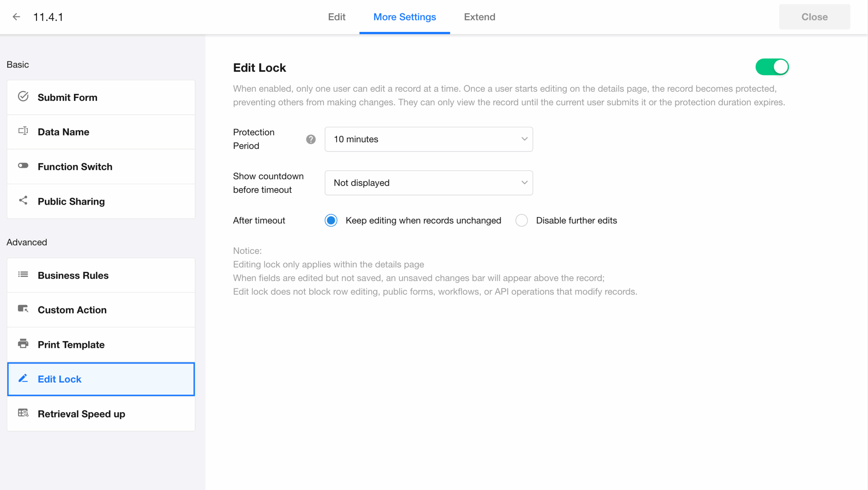Select Keep editing when records unchanged radio
The height and width of the screenshot is (490, 868).
pyautogui.click(x=331, y=220)
